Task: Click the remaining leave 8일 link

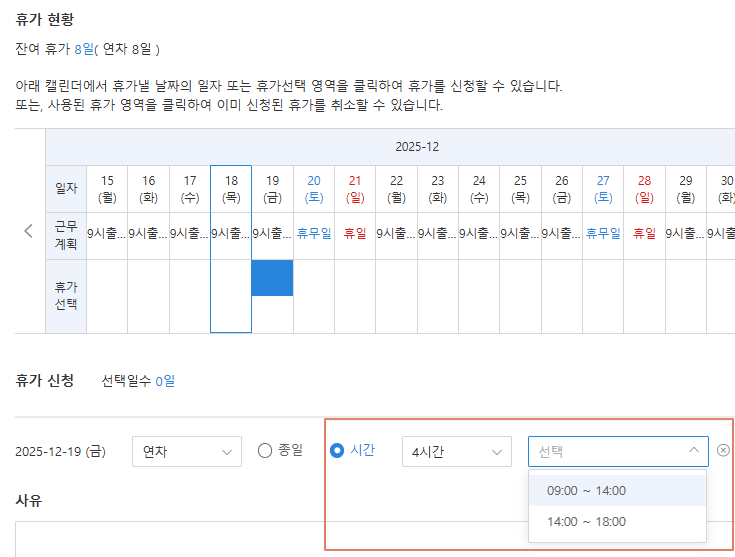Action: 83,48
